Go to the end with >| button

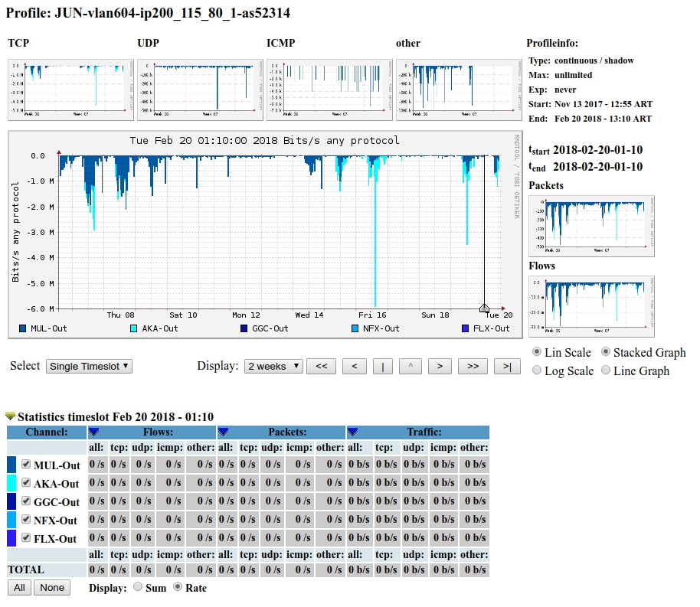[507, 367]
